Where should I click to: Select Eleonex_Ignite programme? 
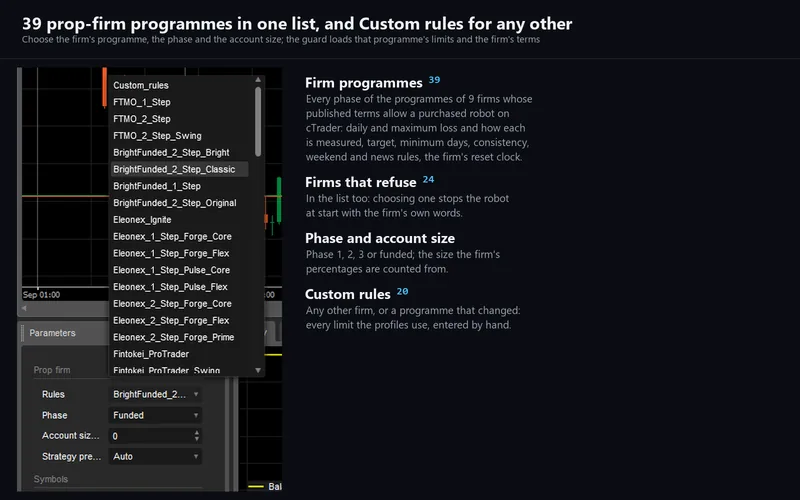142,220
